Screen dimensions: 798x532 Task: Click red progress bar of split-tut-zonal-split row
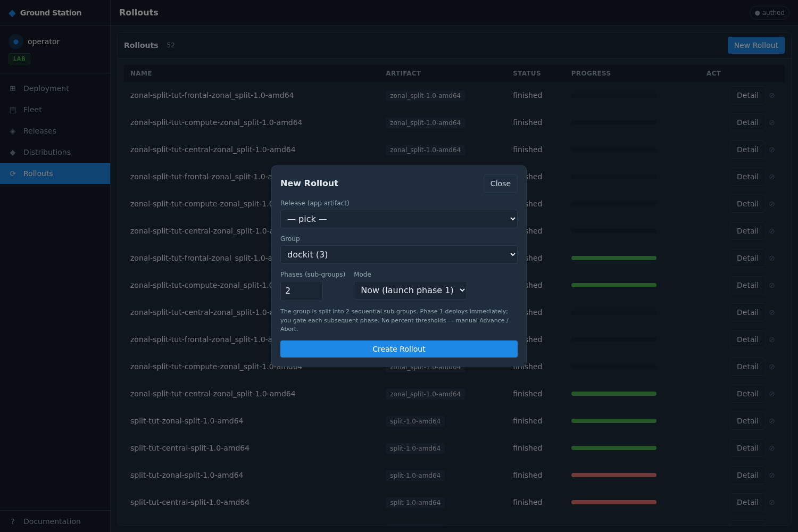click(x=614, y=475)
